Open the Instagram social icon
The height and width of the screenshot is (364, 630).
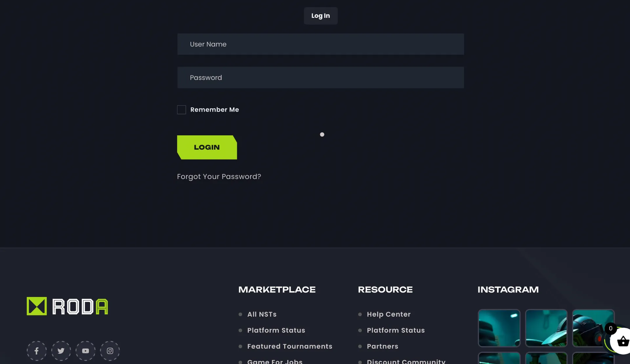pos(110,351)
